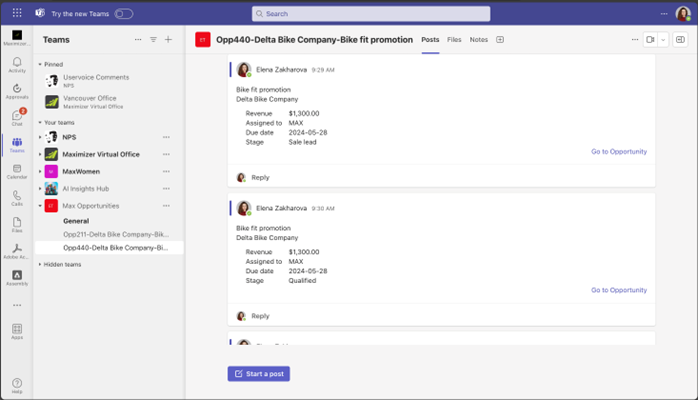Expand the MaxWomen team
Viewport: 698px width, 400px height.
click(40, 171)
